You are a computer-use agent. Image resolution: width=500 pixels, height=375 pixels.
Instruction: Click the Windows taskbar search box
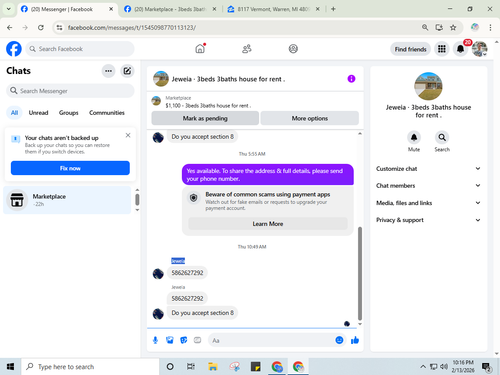pyautogui.click(x=90, y=367)
